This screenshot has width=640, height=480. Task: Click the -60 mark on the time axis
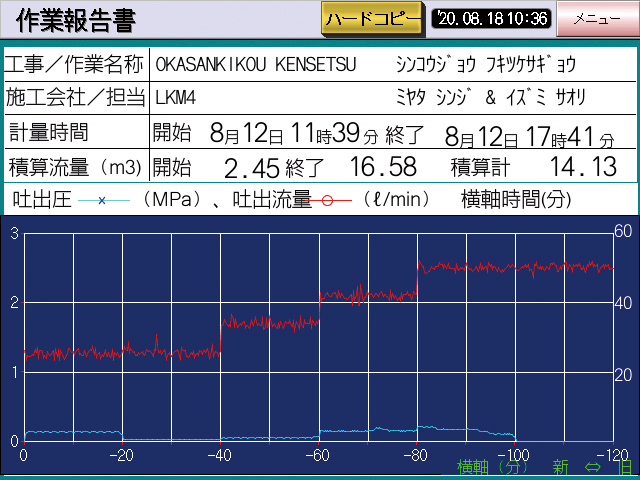click(318, 456)
